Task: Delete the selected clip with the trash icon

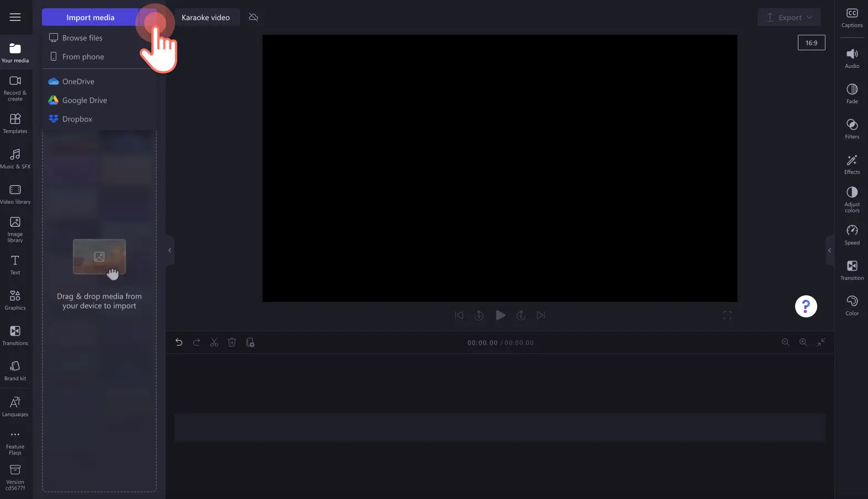Action: tap(232, 343)
